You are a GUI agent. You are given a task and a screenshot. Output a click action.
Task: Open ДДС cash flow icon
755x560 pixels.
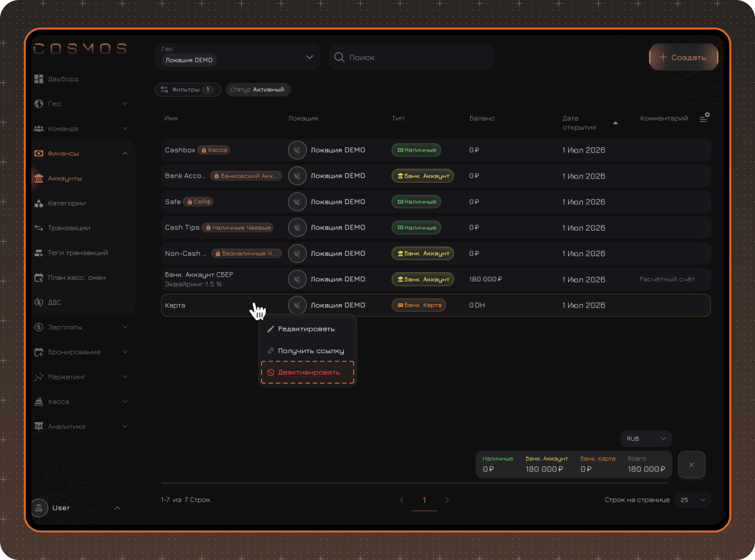coord(39,302)
